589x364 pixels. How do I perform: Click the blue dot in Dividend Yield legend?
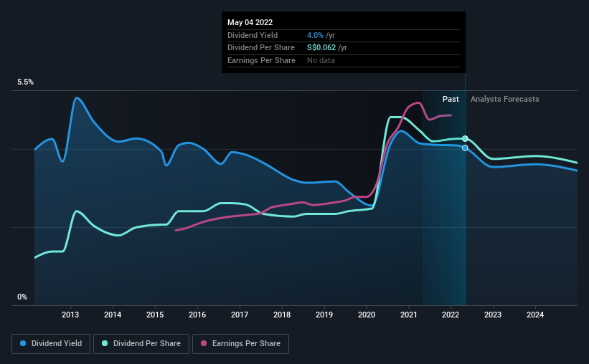coord(24,343)
